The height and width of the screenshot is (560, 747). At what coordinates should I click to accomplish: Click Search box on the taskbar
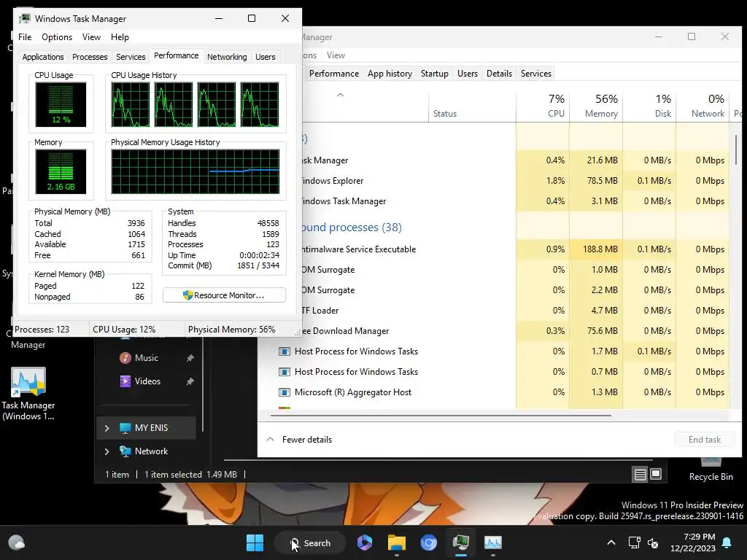click(310, 542)
